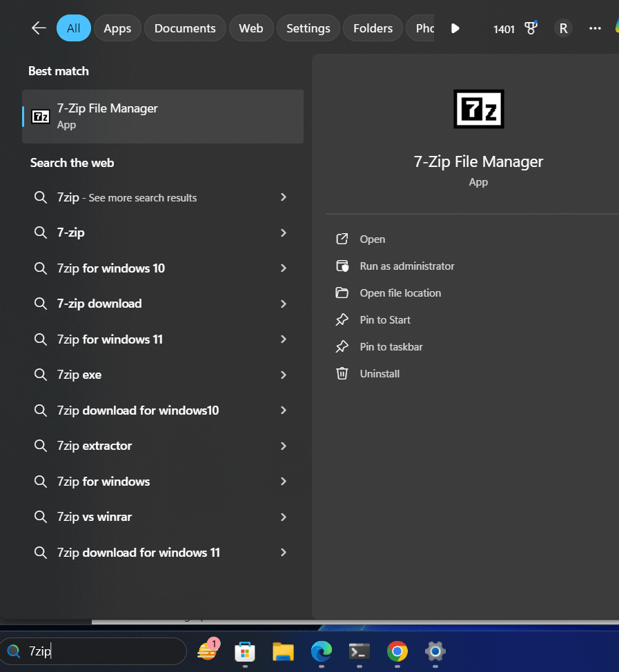Viewport: 619px width, 672px height.
Task: Open the "R" account profile avatar
Action: pyautogui.click(x=563, y=28)
